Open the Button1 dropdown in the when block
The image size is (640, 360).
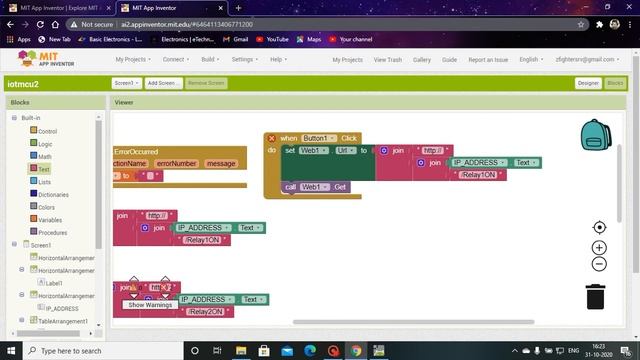coord(319,138)
